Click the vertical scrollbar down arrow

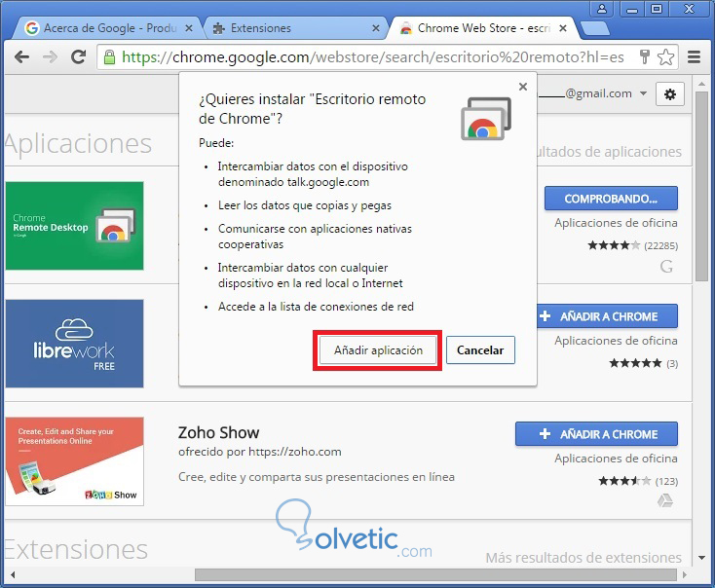tap(701, 558)
